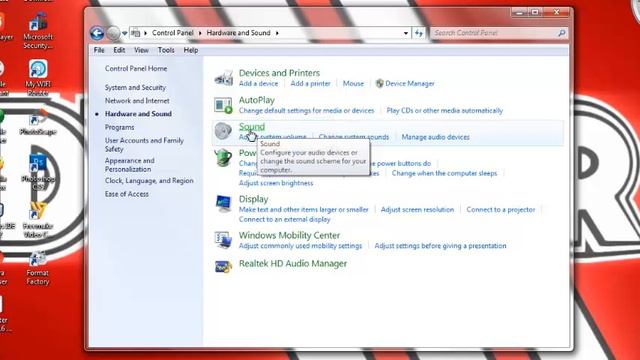
Task: Click Adjust screen brightness link
Action: pyautogui.click(x=276, y=183)
